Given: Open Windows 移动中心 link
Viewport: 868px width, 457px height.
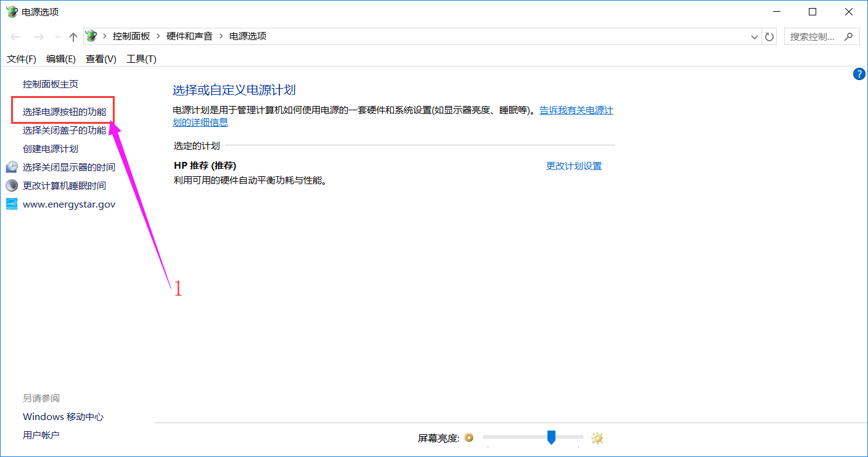Looking at the screenshot, I should [x=63, y=417].
